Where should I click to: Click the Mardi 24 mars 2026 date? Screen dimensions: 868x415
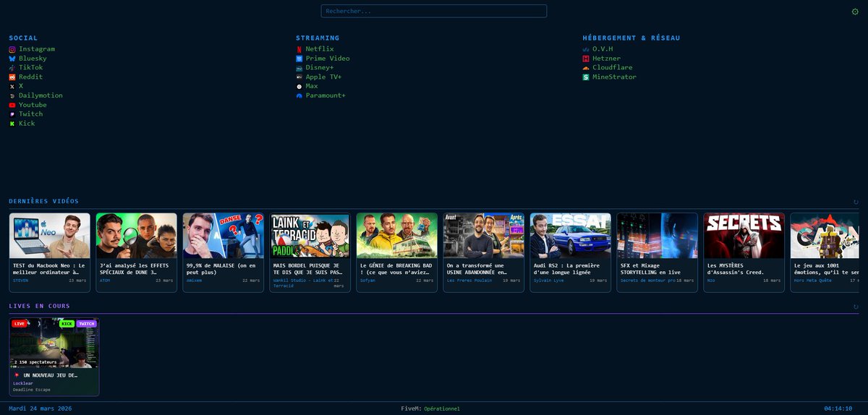40,408
